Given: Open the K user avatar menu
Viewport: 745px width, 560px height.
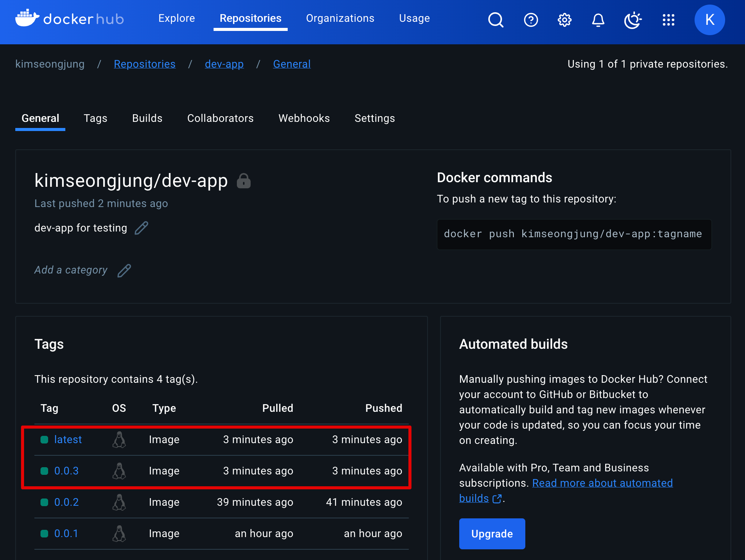Looking at the screenshot, I should pos(709,20).
